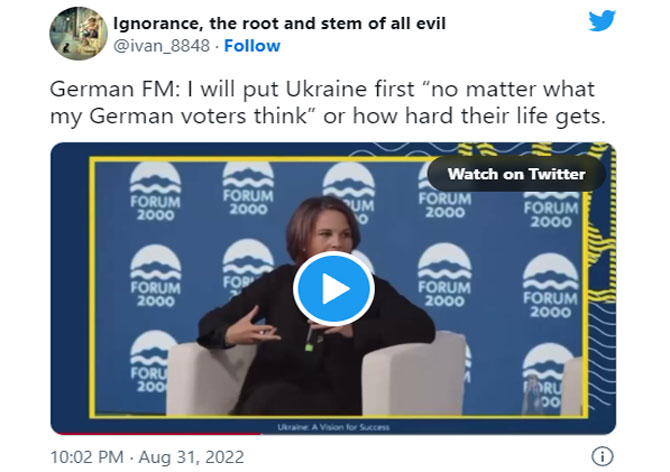This screenshot has width=670, height=472.
Task: Play the embedded video
Action: pyautogui.click(x=333, y=289)
